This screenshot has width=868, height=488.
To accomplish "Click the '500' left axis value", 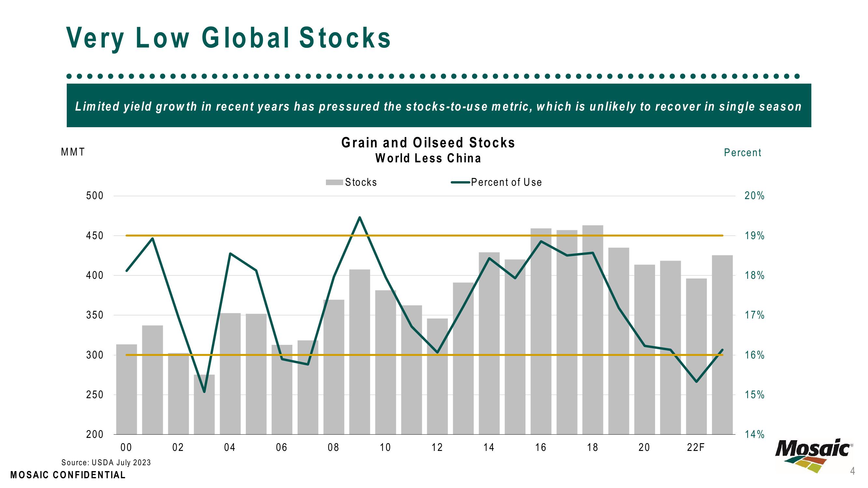I will [x=95, y=196].
